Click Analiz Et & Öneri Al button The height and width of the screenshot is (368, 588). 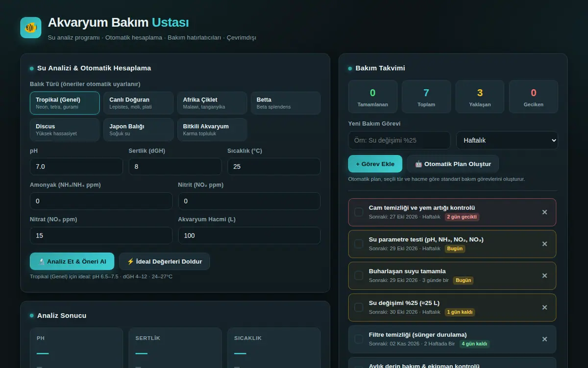[72, 262]
